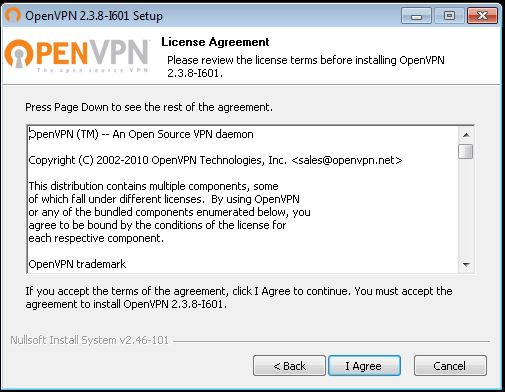Viewport: 505px width, 392px height.
Task: Click the 'OpenVPN 2.3.8-I601 Setup' window title
Action: 94,16
